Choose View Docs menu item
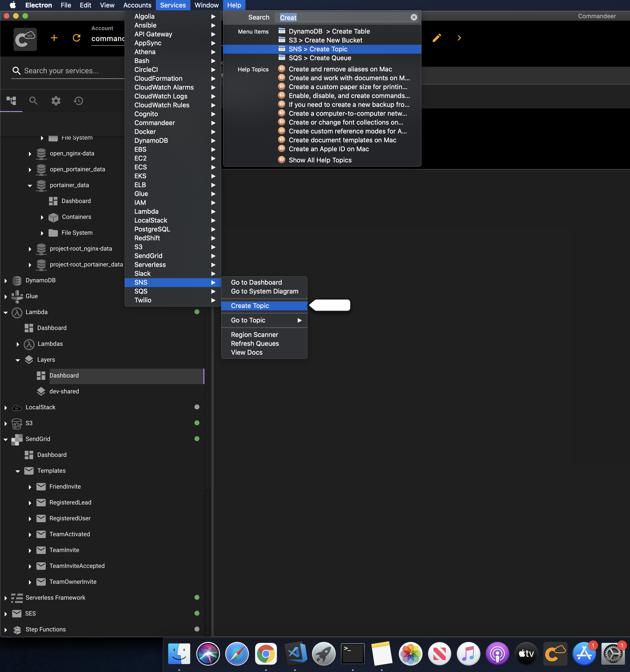Screen dimensions: 630x672 tap(264, 352)
